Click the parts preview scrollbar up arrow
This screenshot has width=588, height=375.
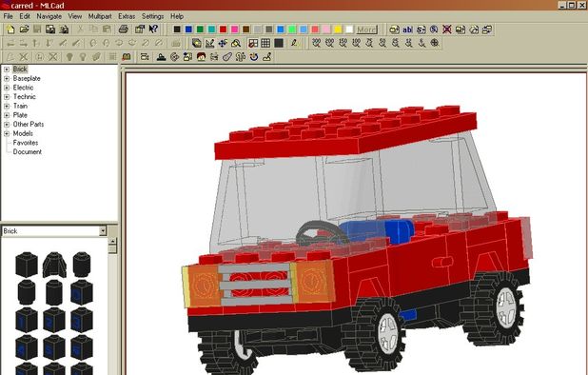pos(112,241)
